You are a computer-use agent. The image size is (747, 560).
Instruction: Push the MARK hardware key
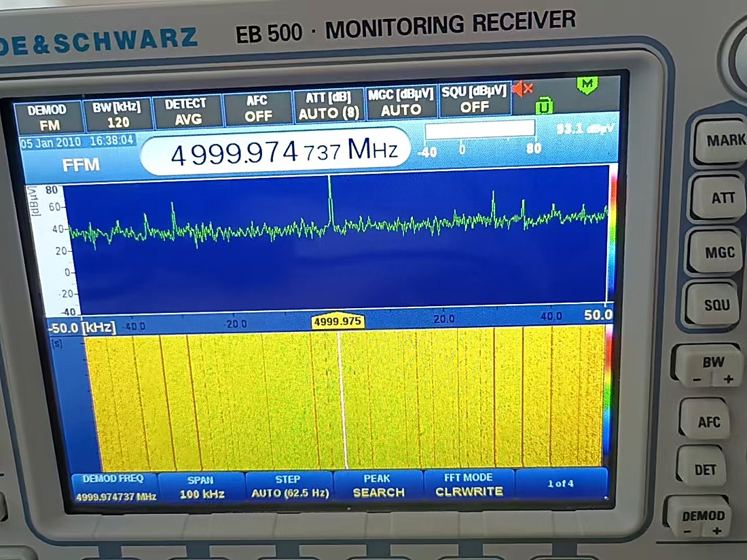tap(723, 141)
